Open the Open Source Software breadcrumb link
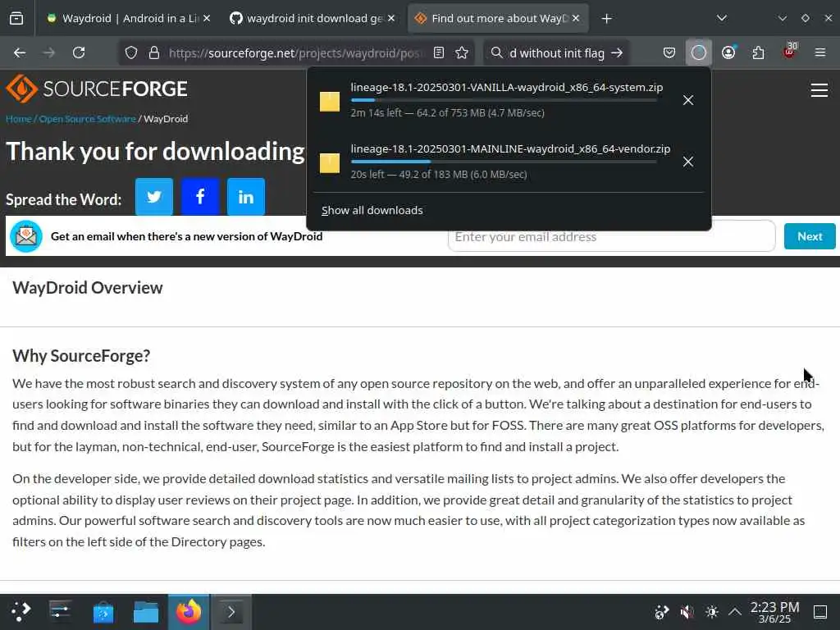The width and height of the screenshot is (840, 630). pyautogui.click(x=87, y=119)
